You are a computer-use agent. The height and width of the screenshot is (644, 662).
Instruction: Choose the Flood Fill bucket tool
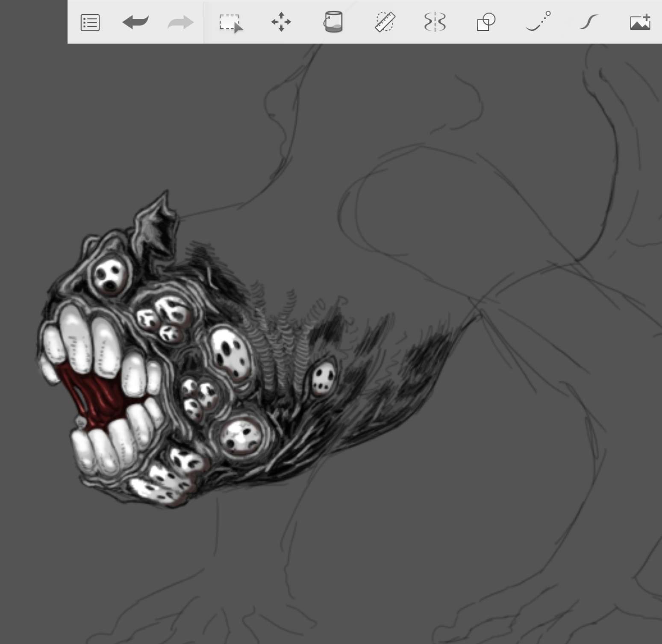(333, 22)
